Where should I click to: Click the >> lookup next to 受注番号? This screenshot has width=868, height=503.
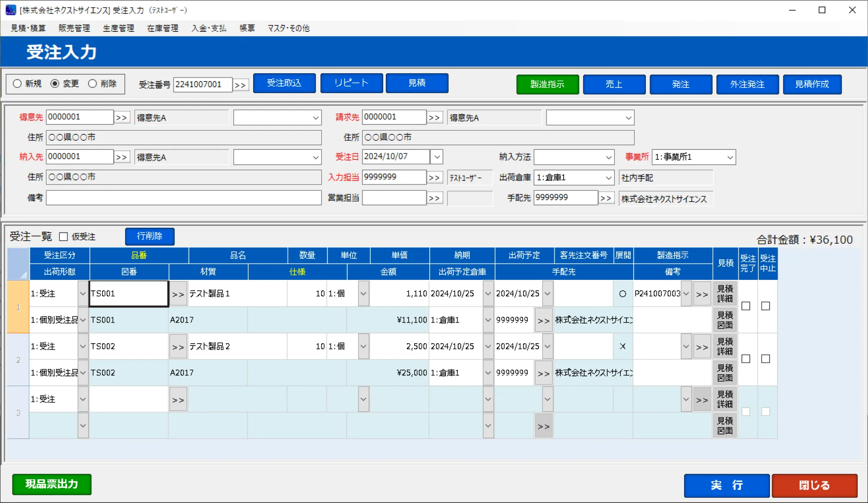(240, 85)
